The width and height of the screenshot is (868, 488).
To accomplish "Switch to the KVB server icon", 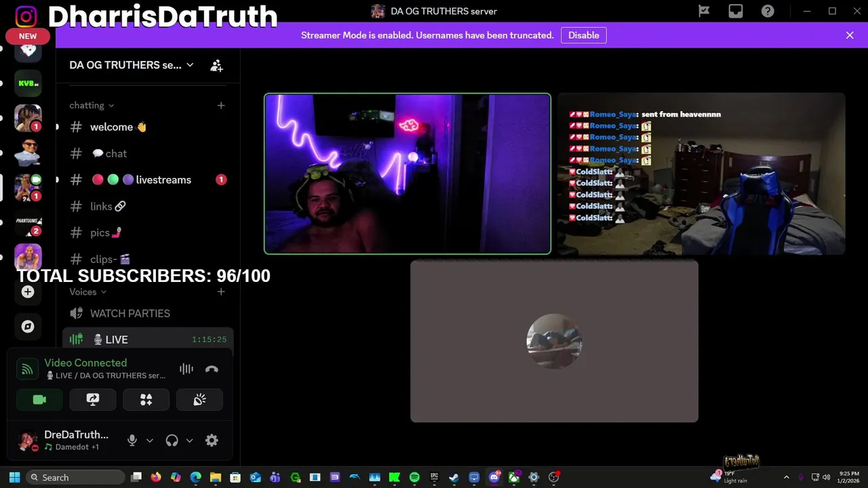I will tap(28, 83).
